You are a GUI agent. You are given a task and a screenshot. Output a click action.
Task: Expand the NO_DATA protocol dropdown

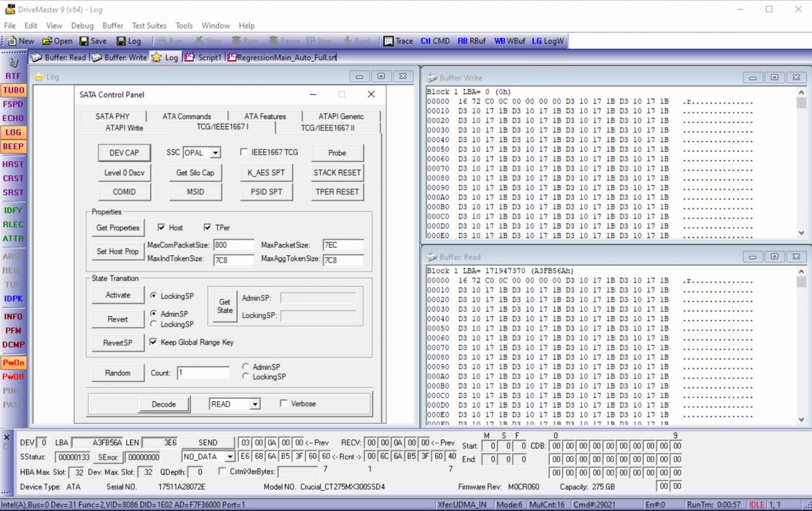(x=229, y=456)
